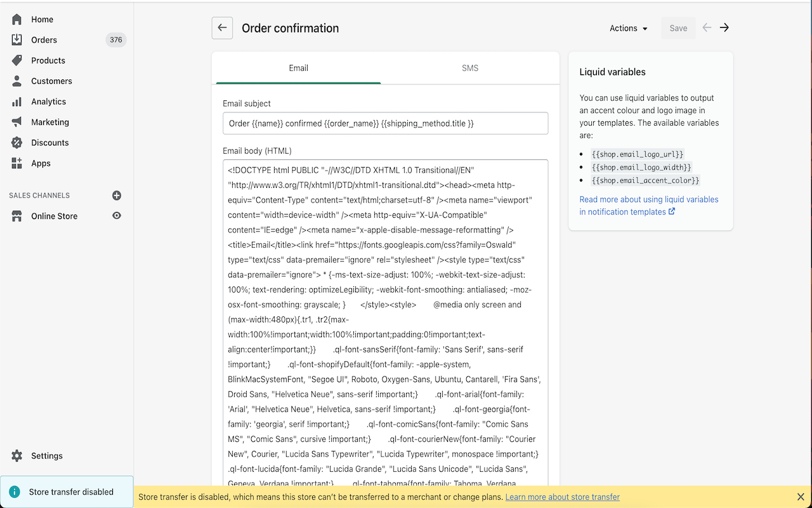Switch to the SMS tab
This screenshot has width=812, height=508.
470,68
